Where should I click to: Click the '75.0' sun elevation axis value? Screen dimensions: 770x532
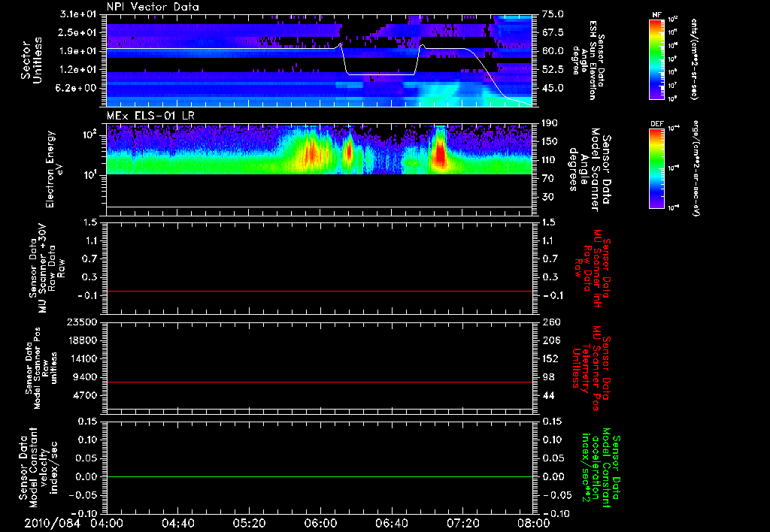(553, 14)
